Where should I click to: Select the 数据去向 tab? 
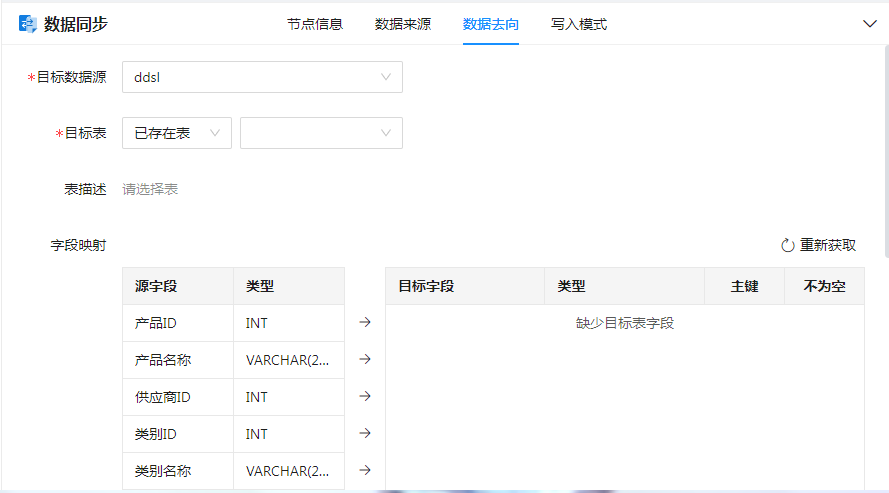[x=491, y=24]
